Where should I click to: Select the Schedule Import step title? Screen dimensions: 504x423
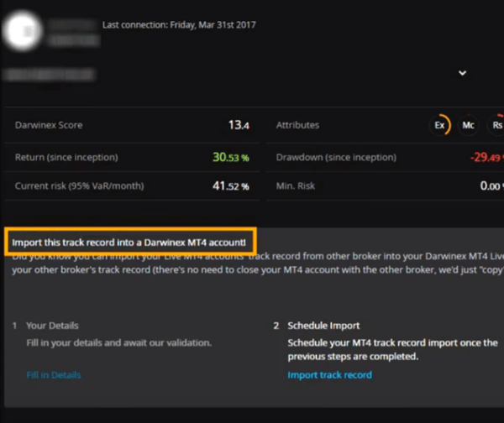[x=323, y=326]
